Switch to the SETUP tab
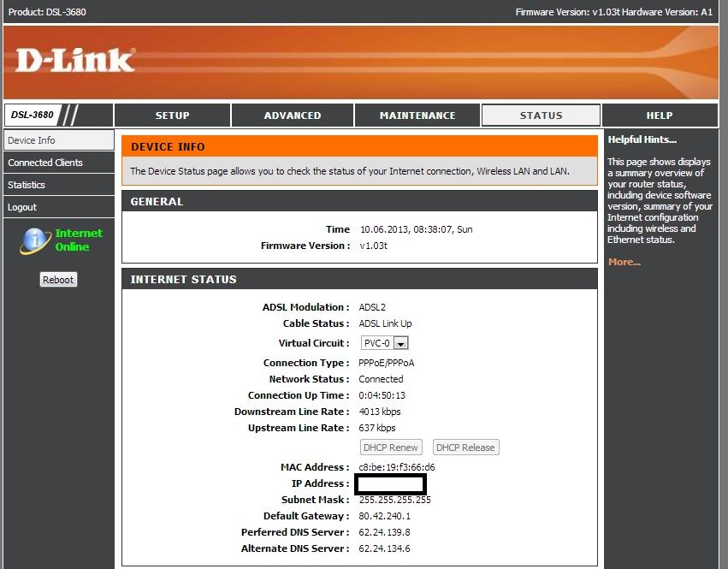Screen dimensions: 728x569 [172, 116]
